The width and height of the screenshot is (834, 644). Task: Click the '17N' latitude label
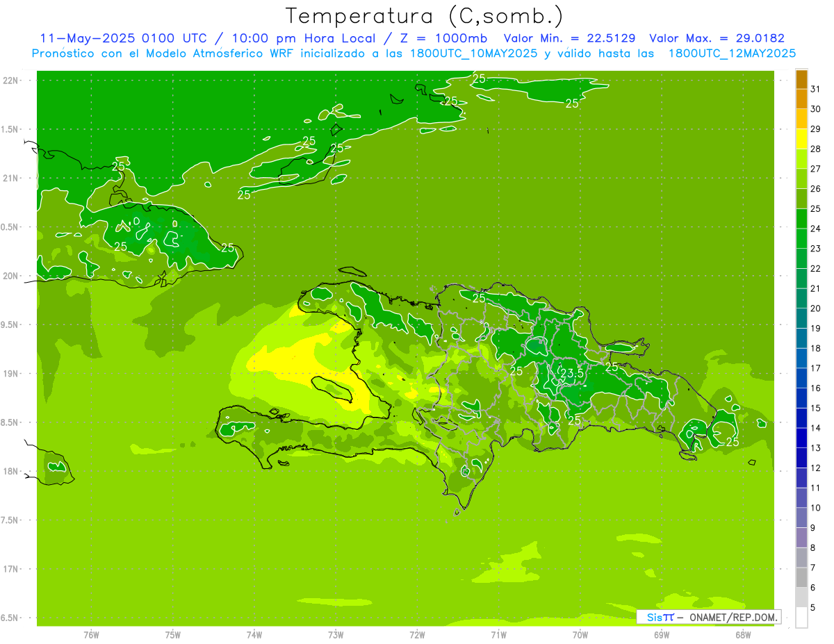10,569
